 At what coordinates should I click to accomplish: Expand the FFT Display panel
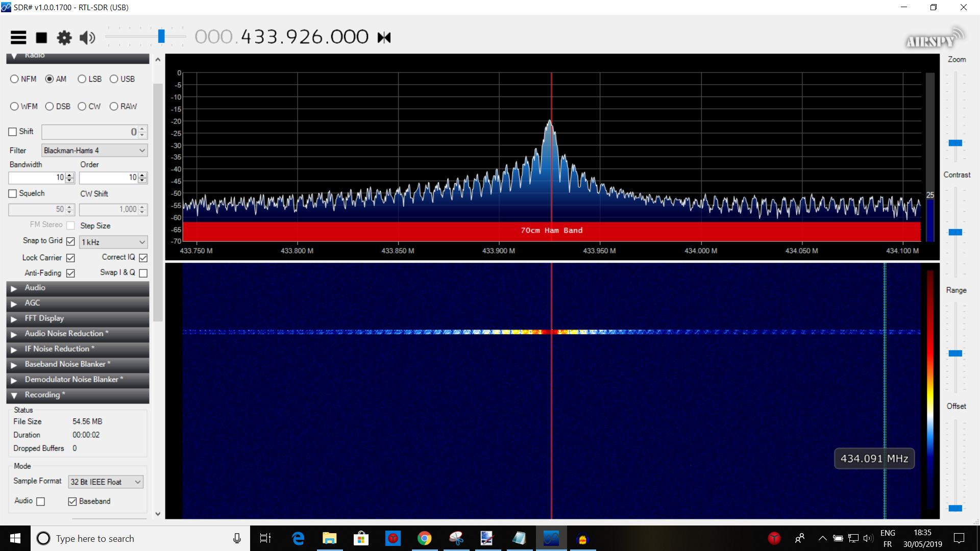[78, 319]
